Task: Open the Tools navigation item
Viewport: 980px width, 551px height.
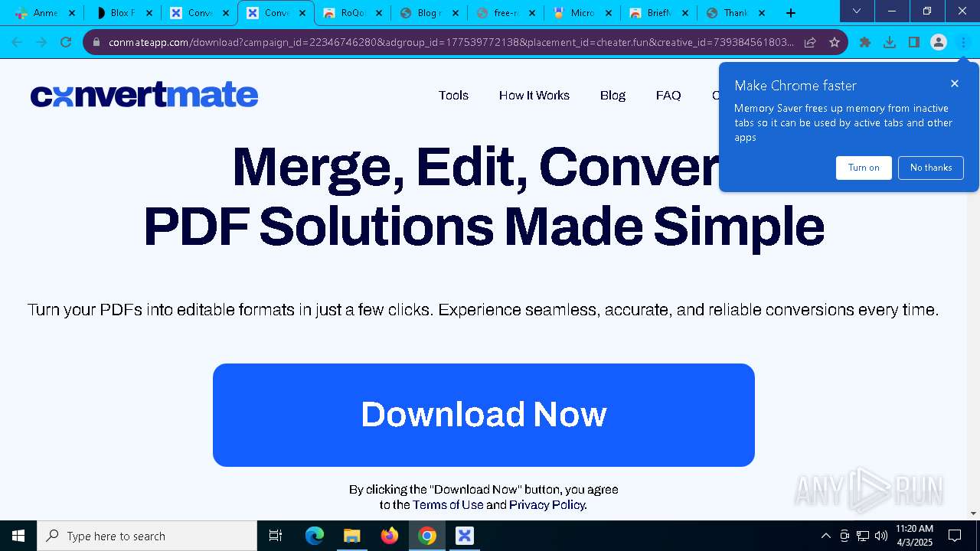Action: click(x=453, y=96)
